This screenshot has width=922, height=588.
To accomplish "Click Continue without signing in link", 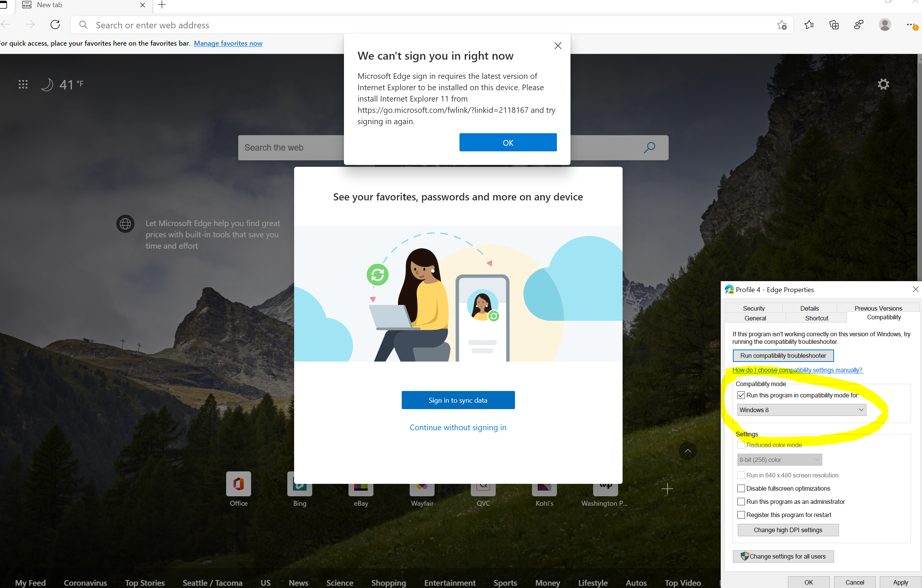I will tap(458, 427).
